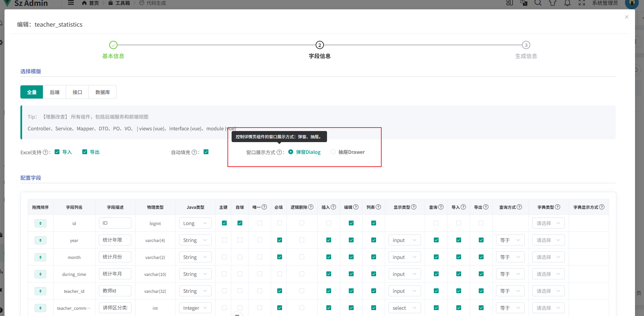Click the help icon next to 自动填充
Viewport: 644px width, 316px height.
[194, 152]
